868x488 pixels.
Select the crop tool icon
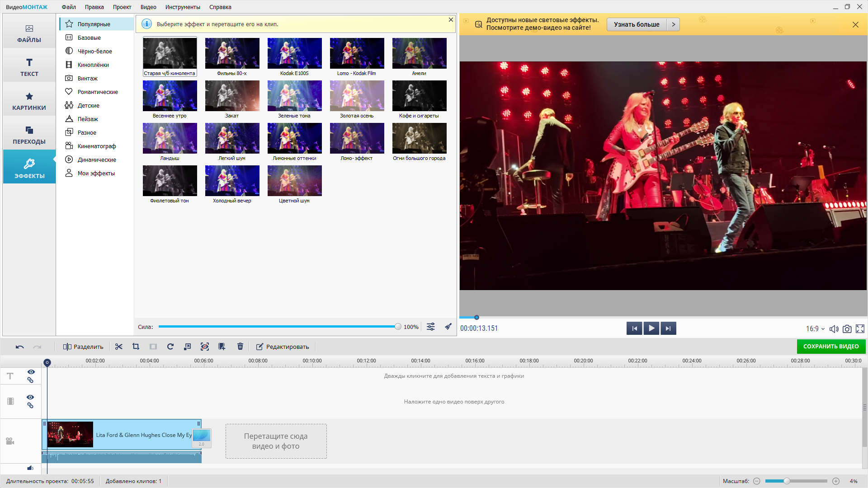(x=136, y=347)
